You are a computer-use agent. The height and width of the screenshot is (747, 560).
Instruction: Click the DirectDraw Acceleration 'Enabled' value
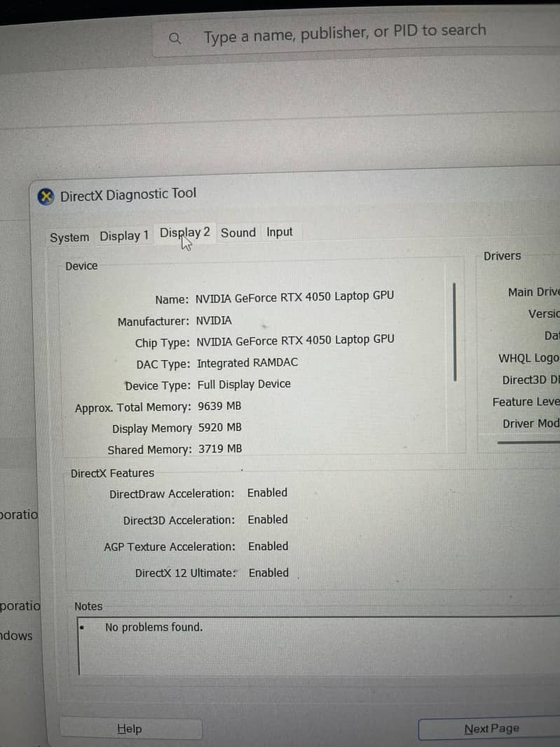coord(267,493)
